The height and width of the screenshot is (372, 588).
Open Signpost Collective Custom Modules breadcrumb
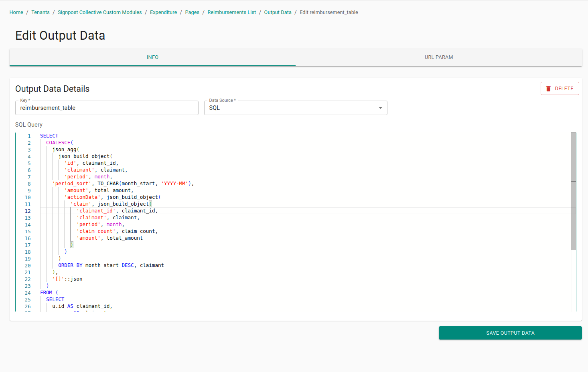pos(100,12)
